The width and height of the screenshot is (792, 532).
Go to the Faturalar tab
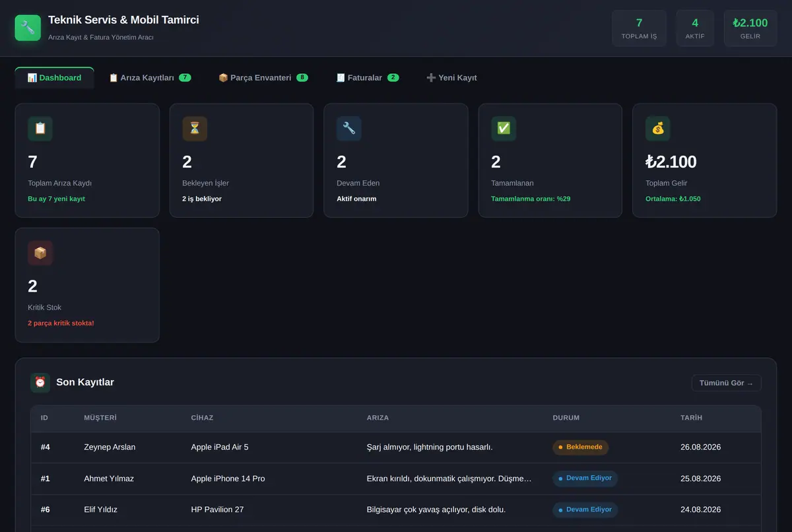click(367, 78)
